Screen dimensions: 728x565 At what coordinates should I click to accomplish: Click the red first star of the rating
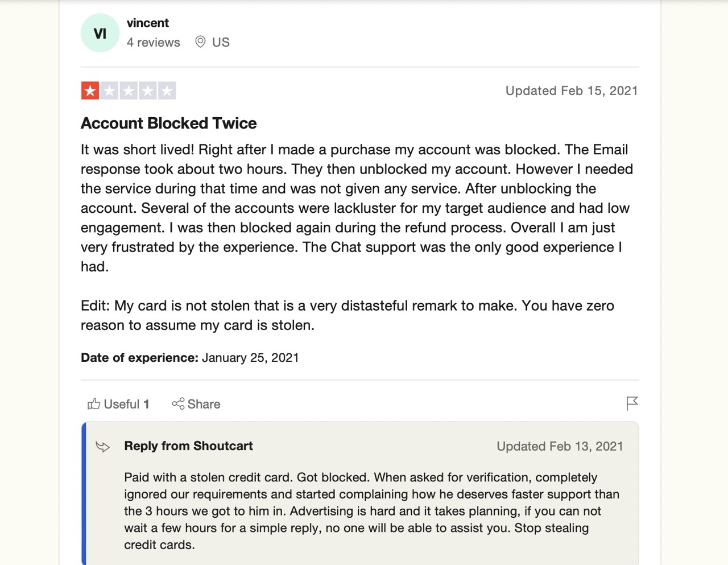(90, 90)
